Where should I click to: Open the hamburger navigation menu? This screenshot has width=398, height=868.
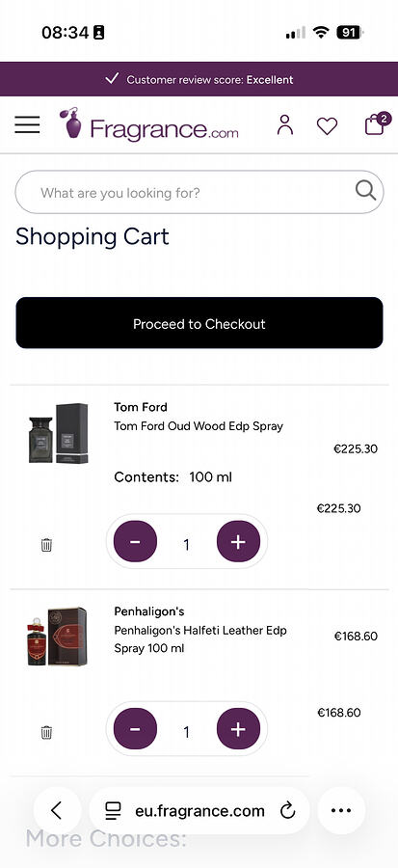pyautogui.click(x=27, y=125)
